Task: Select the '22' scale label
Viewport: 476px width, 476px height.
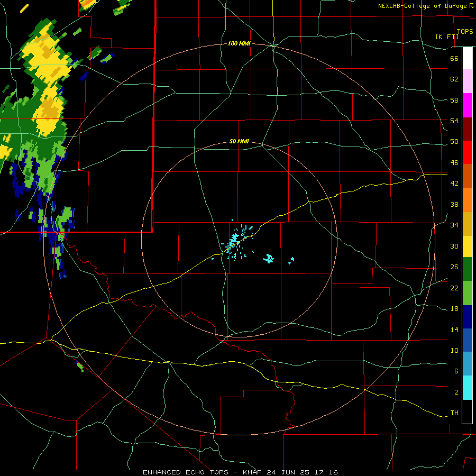Action: [454, 288]
